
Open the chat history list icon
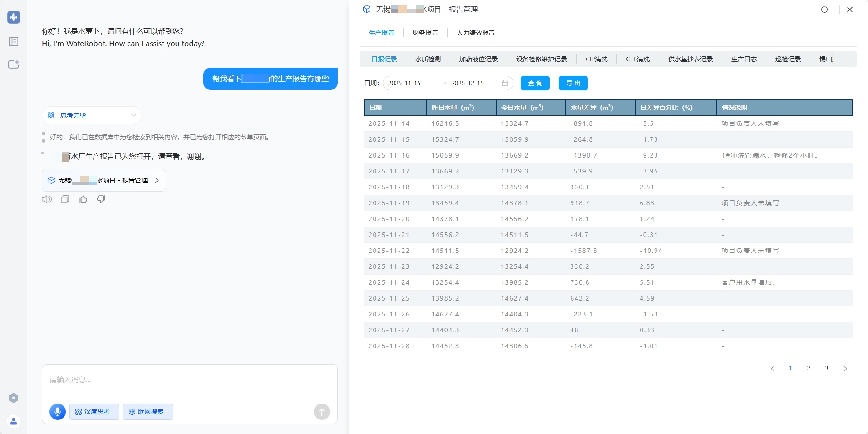(14, 42)
